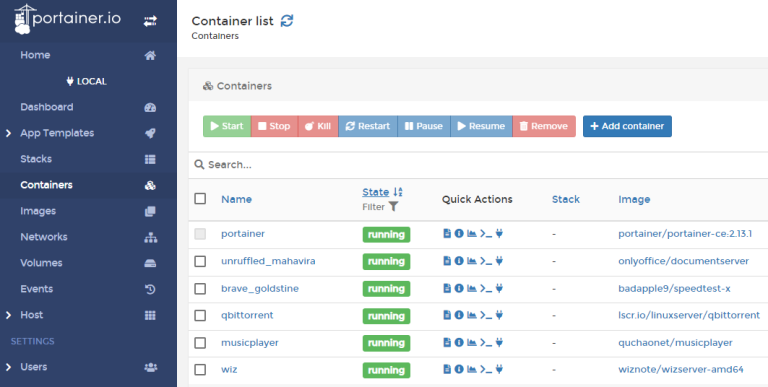Click the Add container button

pos(627,126)
